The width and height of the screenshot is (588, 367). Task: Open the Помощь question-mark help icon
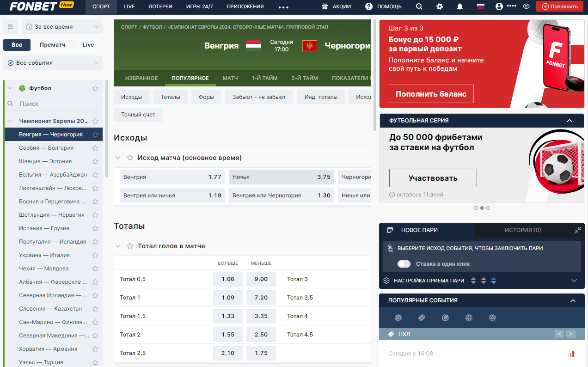pos(368,6)
